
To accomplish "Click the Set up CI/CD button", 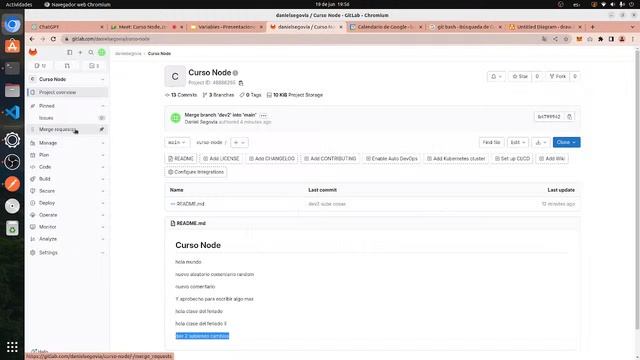I will tap(512, 159).
